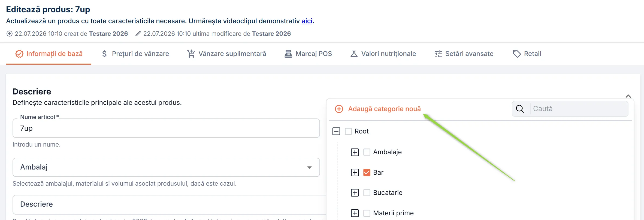Click the Nume articol input field
The width and height of the screenshot is (644, 220).
click(166, 128)
